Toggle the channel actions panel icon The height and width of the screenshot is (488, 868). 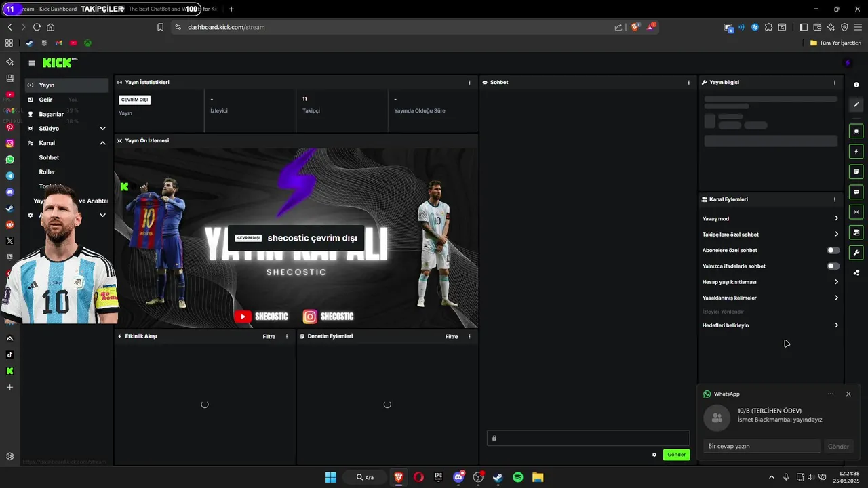point(856,232)
